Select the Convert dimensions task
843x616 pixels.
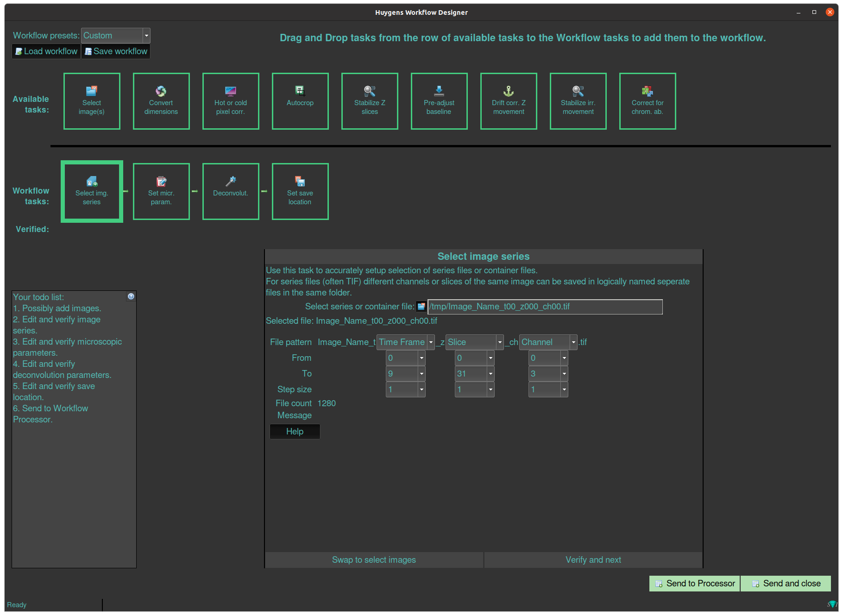pyautogui.click(x=161, y=101)
